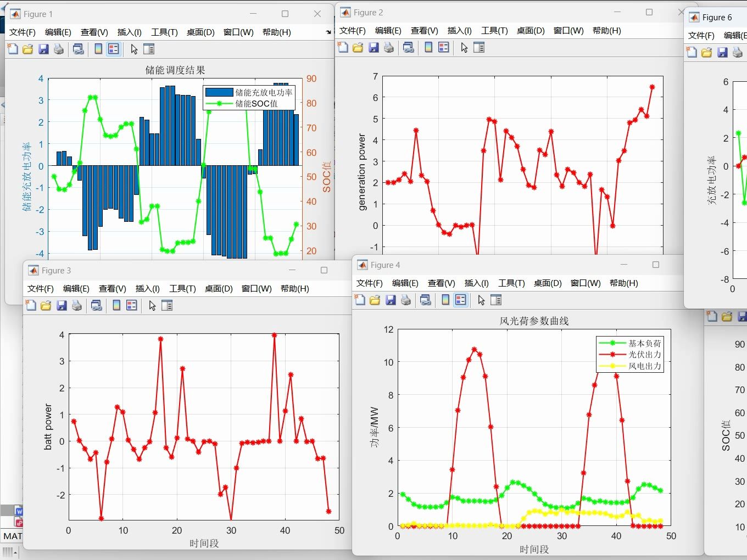Save Figure 6 using the floppy disk icon
The height and width of the screenshot is (560, 747).
722,52
